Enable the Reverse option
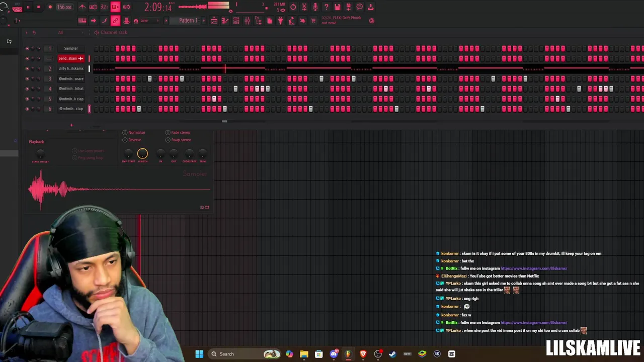This screenshot has height=362, width=644. (x=132, y=140)
